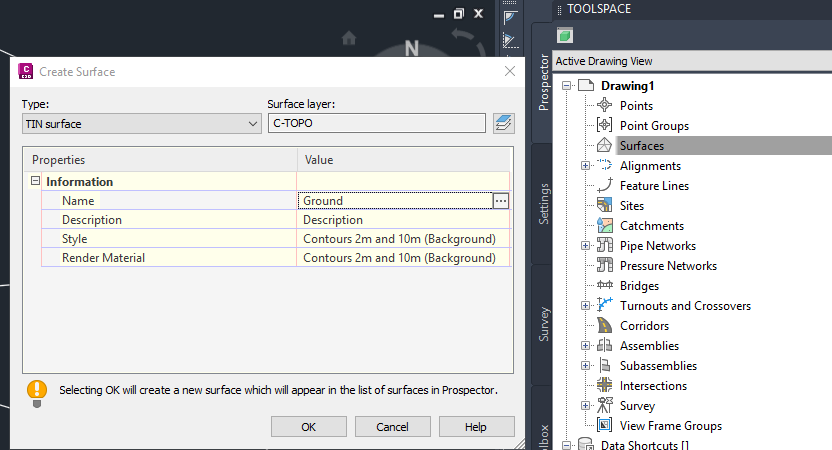Expand the Assemblies tree node
Viewport: 832px width, 450px height.
tap(585, 345)
